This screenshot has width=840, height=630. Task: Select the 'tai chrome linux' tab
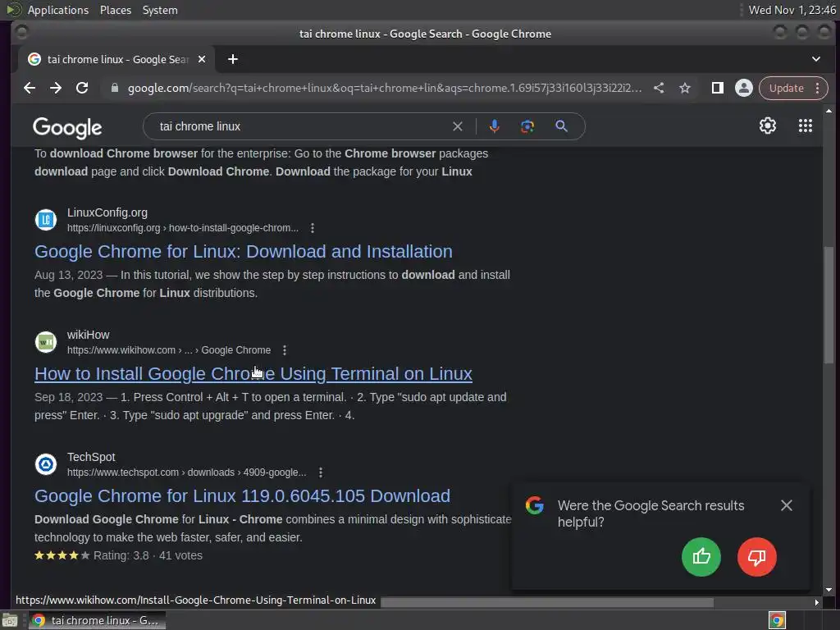(x=117, y=59)
